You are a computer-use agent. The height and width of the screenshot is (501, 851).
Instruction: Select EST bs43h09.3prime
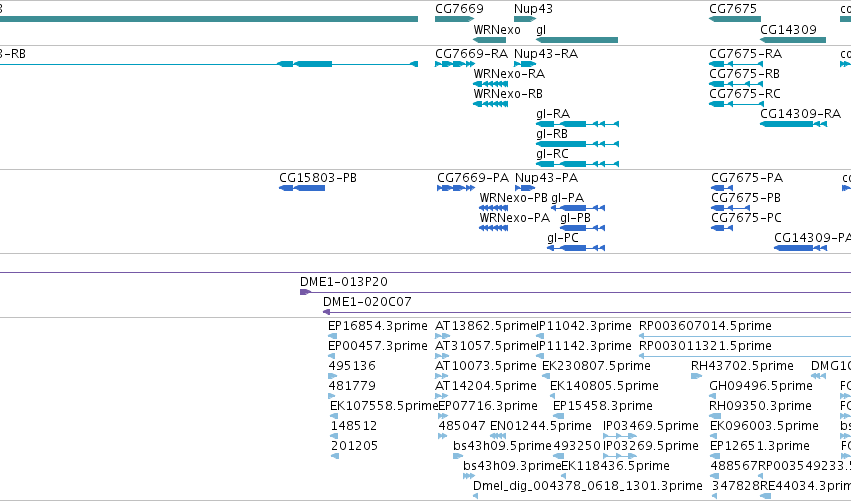pyautogui.click(x=511, y=466)
